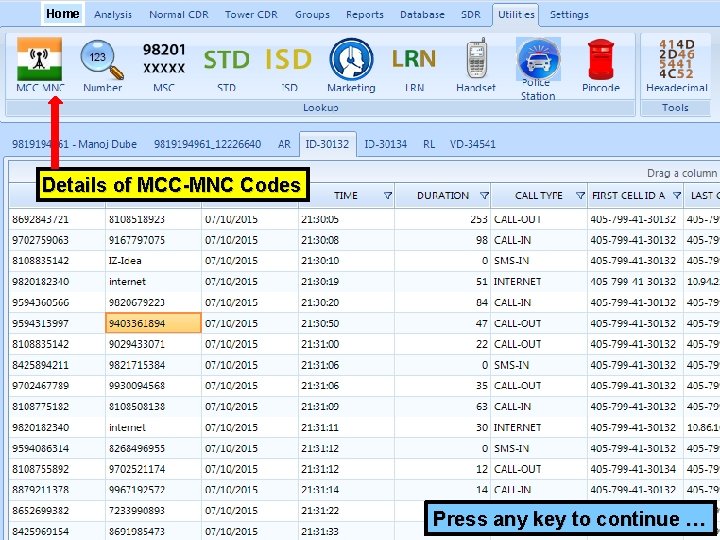Click the 21:30:50 time cell
720x540 pixels.
tap(346, 323)
